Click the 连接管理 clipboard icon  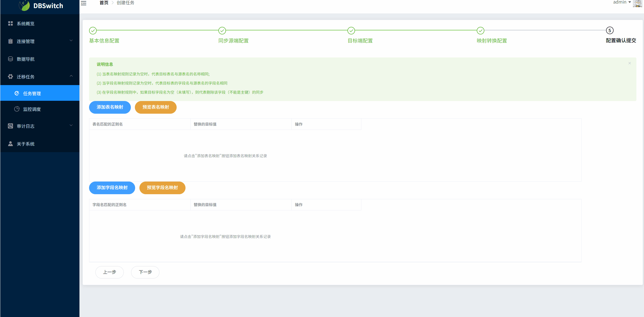click(10, 41)
